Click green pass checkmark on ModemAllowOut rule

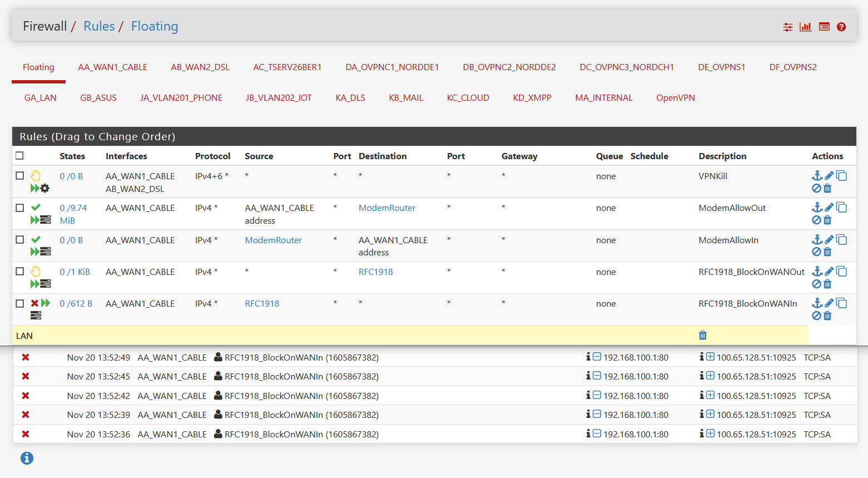(36, 208)
